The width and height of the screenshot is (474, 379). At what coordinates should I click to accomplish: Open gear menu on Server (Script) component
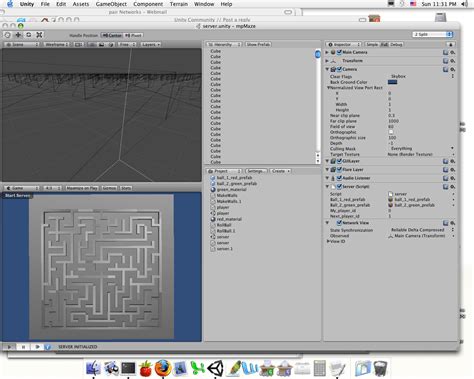tap(453, 187)
